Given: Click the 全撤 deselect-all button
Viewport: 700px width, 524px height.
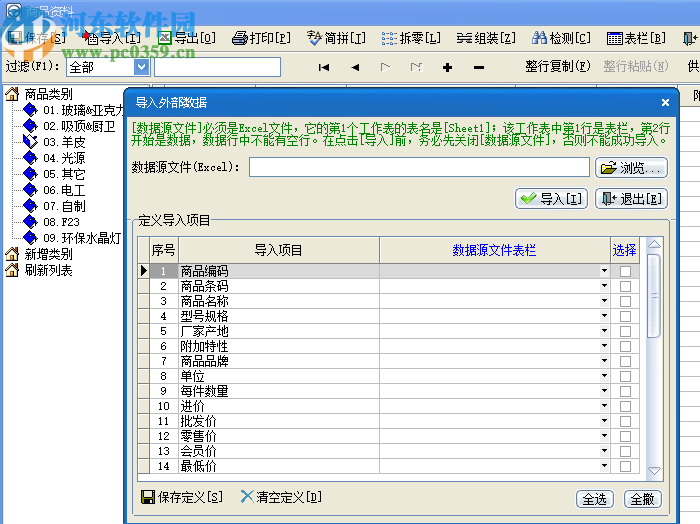Looking at the screenshot, I should pyautogui.click(x=642, y=499).
